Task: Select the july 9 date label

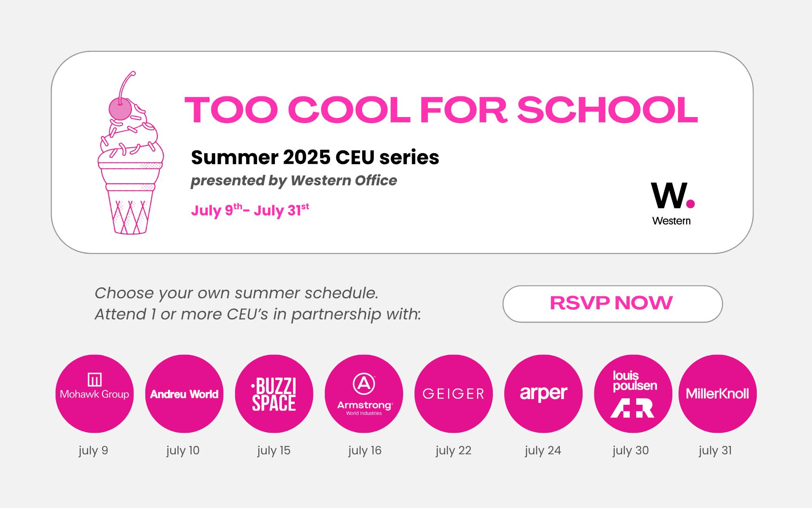Action: 93,451
